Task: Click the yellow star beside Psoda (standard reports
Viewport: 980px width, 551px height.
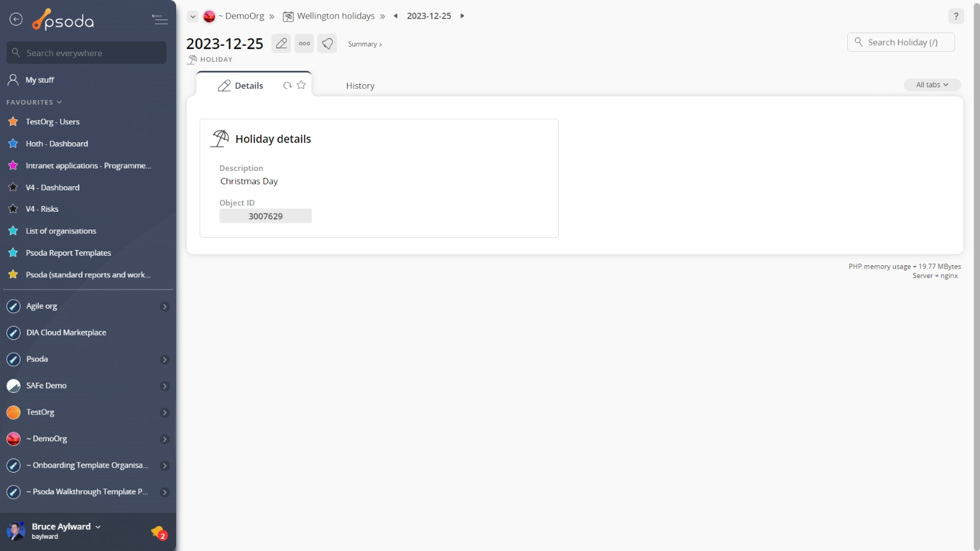Action: click(x=13, y=275)
